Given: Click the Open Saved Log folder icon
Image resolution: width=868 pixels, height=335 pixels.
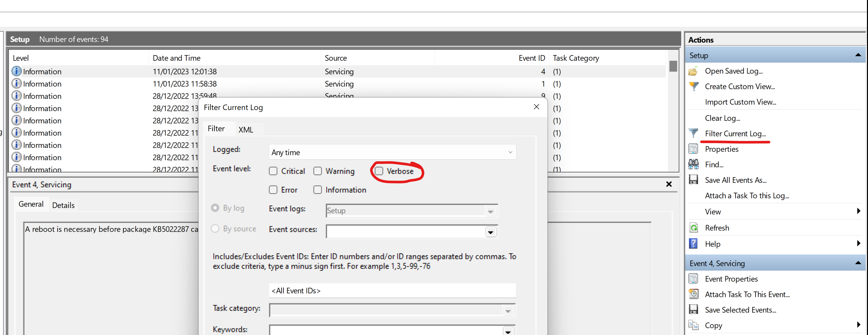Looking at the screenshot, I should point(693,71).
